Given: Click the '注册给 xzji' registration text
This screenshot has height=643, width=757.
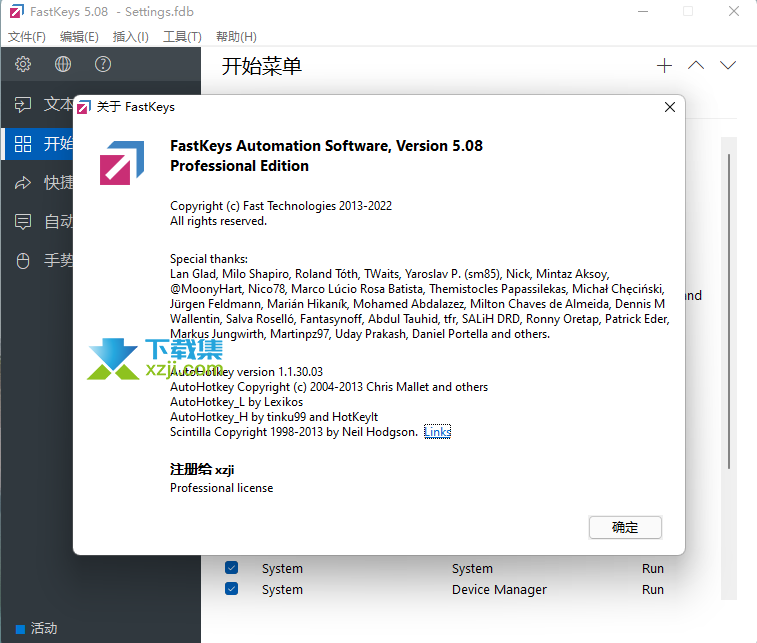Looking at the screenshot, I should click(202, 469).
